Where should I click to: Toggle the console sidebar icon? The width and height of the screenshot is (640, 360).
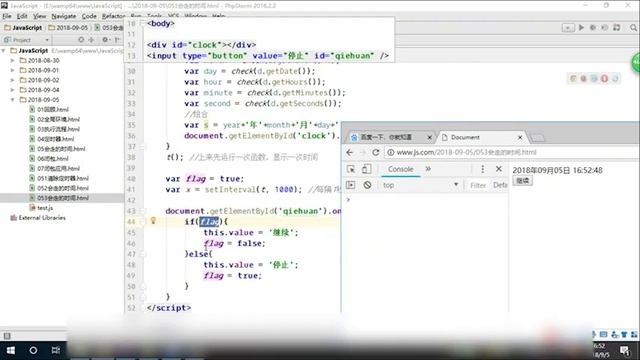point(351,185)
